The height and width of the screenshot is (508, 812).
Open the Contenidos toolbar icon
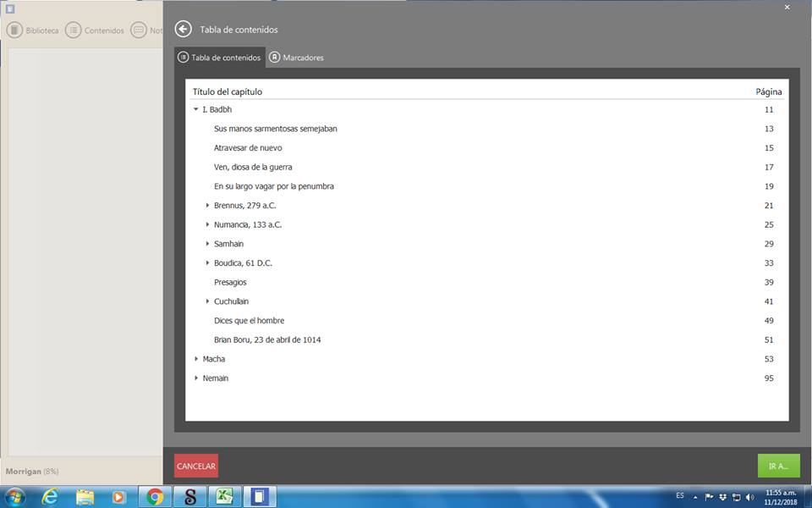point(74,30)
